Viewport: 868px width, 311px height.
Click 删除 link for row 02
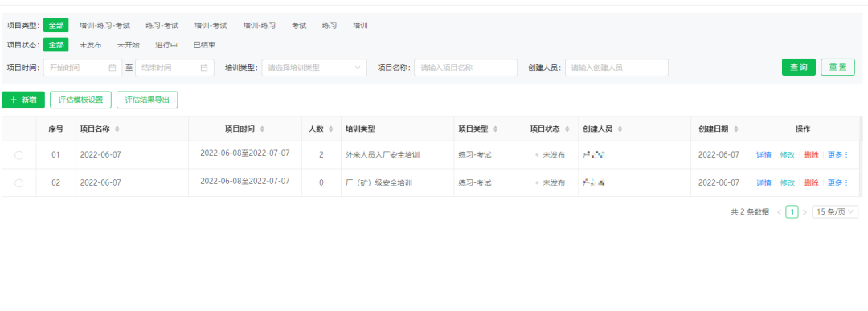pos(811,182)
